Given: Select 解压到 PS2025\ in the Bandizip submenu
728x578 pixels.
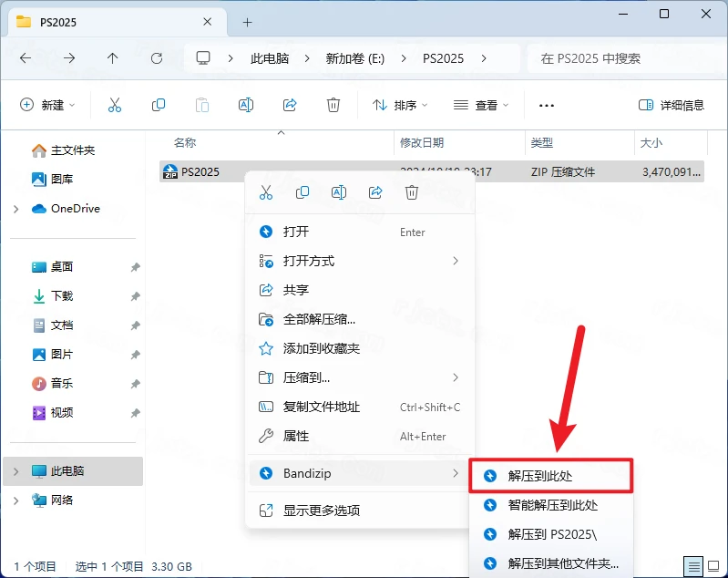Looking at the screenshot, I should 550,534.
